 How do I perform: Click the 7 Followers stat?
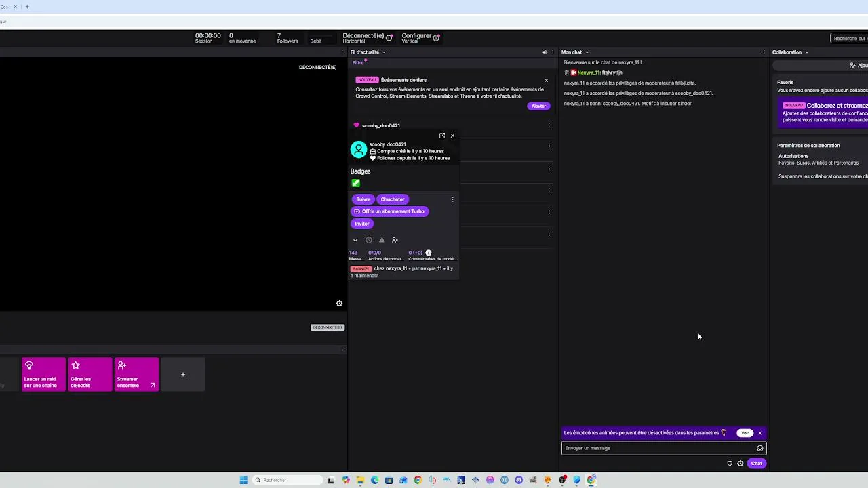point(287,38)
